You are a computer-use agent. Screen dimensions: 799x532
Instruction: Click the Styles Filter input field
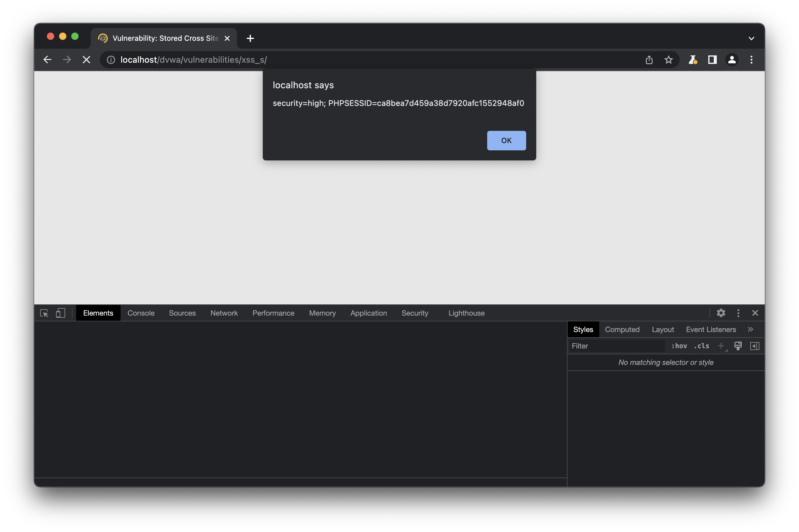point(616,346)
